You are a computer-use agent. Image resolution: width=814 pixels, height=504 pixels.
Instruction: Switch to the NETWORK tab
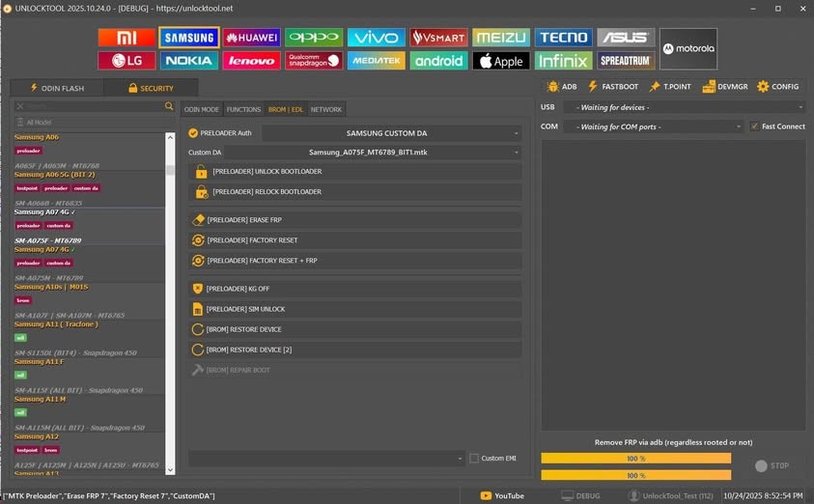tap(326, 109)
